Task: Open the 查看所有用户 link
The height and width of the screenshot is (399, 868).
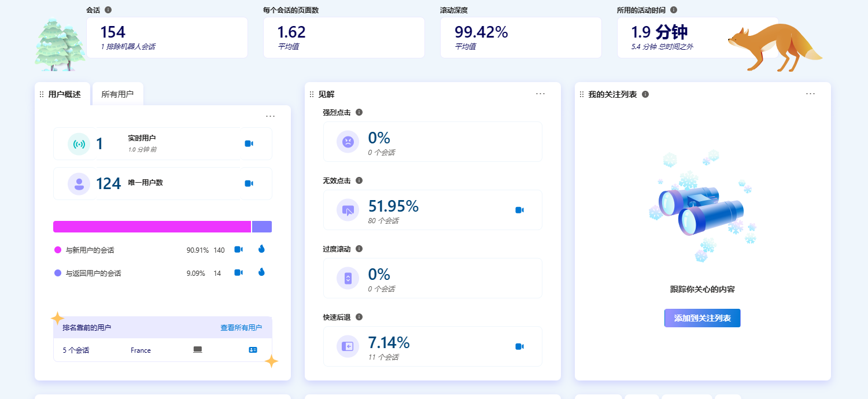Action: tap(241, 327)
